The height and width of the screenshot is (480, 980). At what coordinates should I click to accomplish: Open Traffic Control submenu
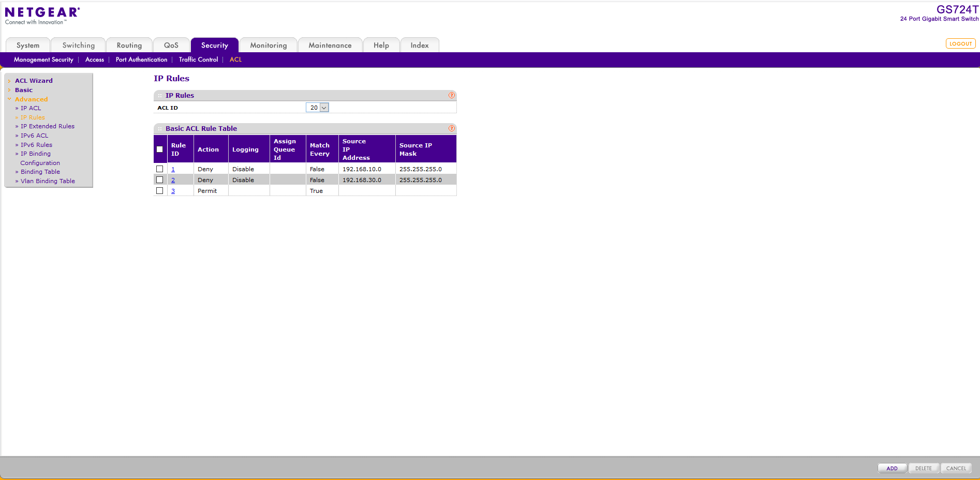[x=199, y=59]
